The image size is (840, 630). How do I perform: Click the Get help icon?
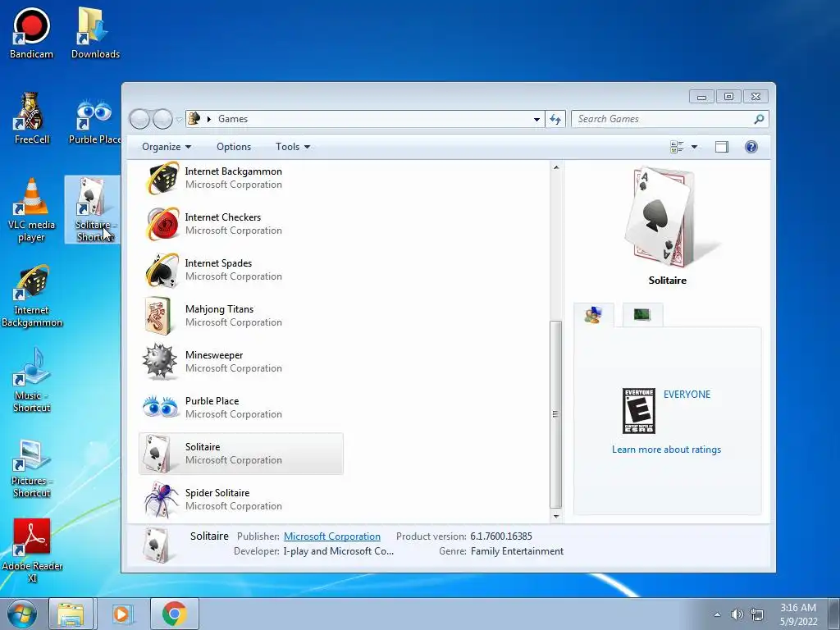point(751,147)
